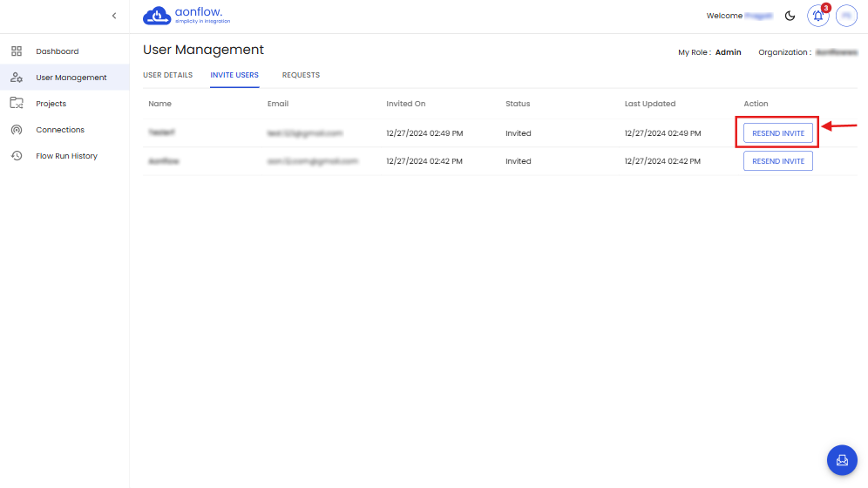
Task: Resend invite for the first highlighted user
Action: click(777, 133)
